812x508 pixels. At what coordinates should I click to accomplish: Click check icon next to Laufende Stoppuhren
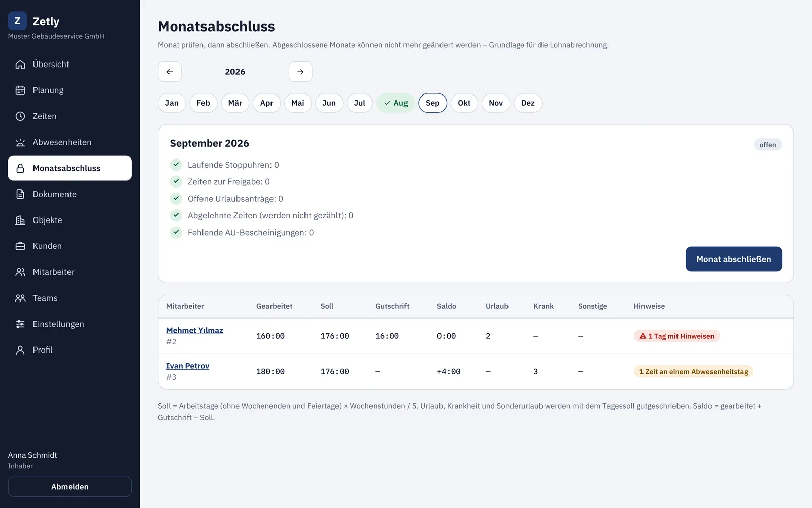[176, 165]
